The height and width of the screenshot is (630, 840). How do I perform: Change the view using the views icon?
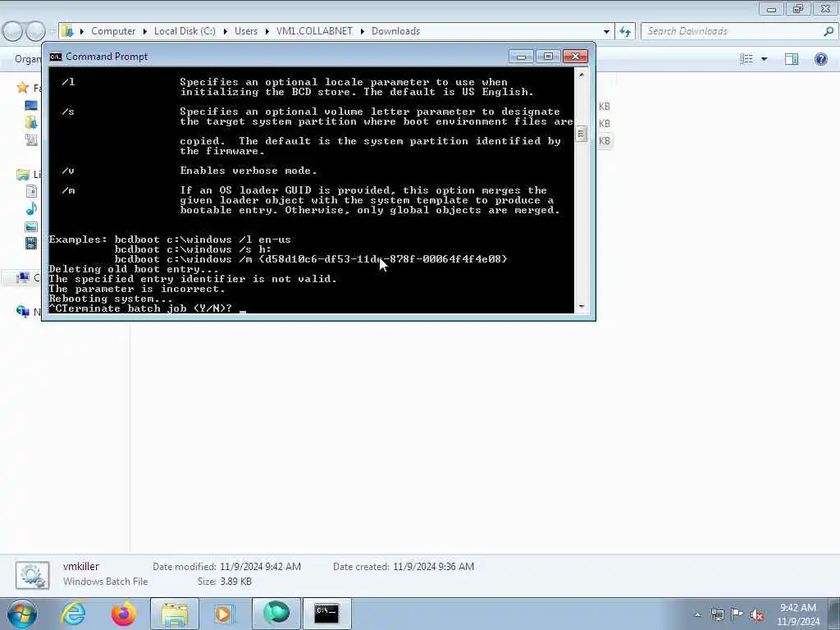click(746, 59)
